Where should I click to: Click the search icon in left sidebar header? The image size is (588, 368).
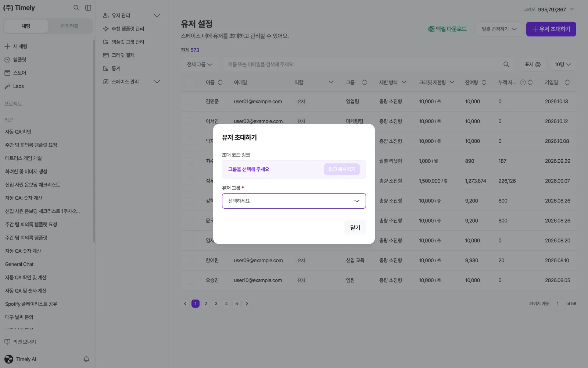click(76, 8)
